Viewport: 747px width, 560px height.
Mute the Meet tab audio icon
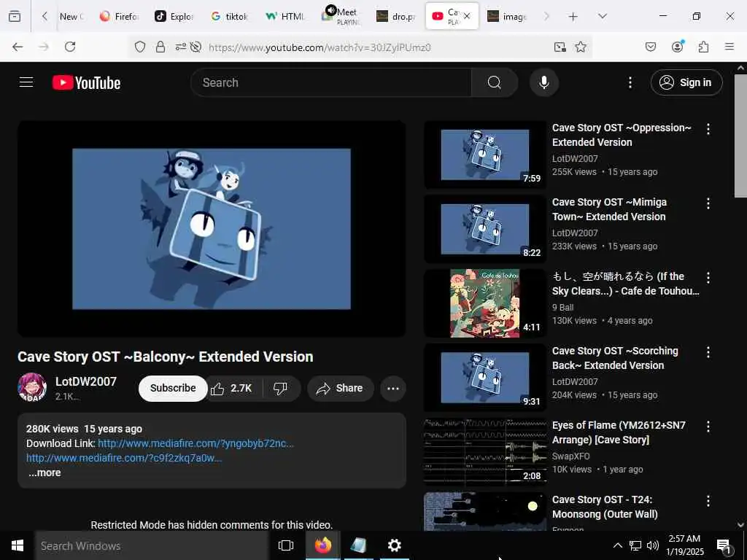point(330,10)
